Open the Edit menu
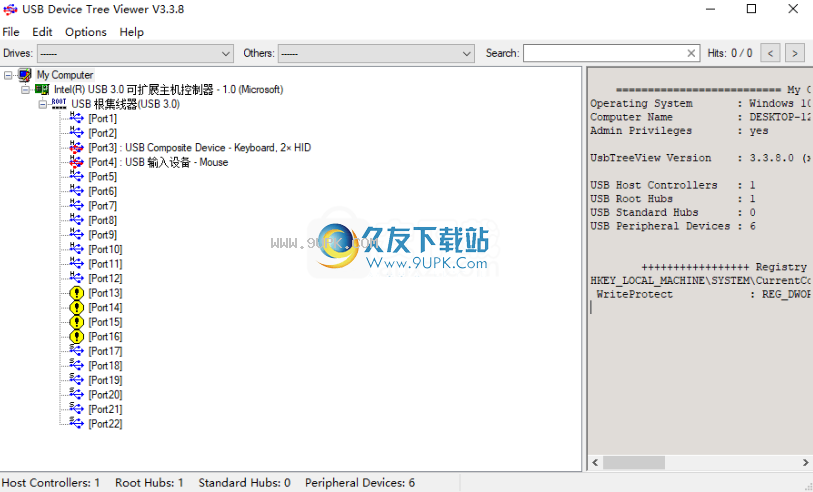The width and height of the screenshot is (813, 492). click(x=42, y=32)
